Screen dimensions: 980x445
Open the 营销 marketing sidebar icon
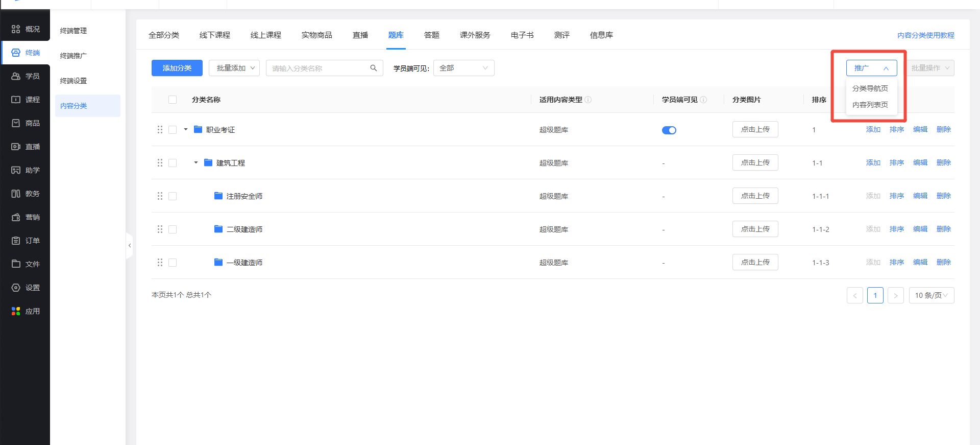16,217
